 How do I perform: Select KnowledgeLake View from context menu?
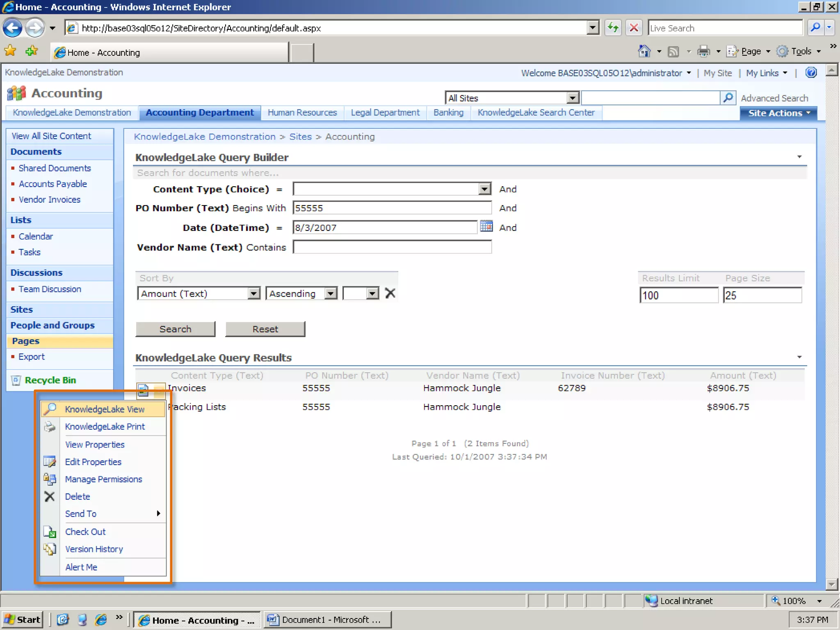(x=104, y=409)
